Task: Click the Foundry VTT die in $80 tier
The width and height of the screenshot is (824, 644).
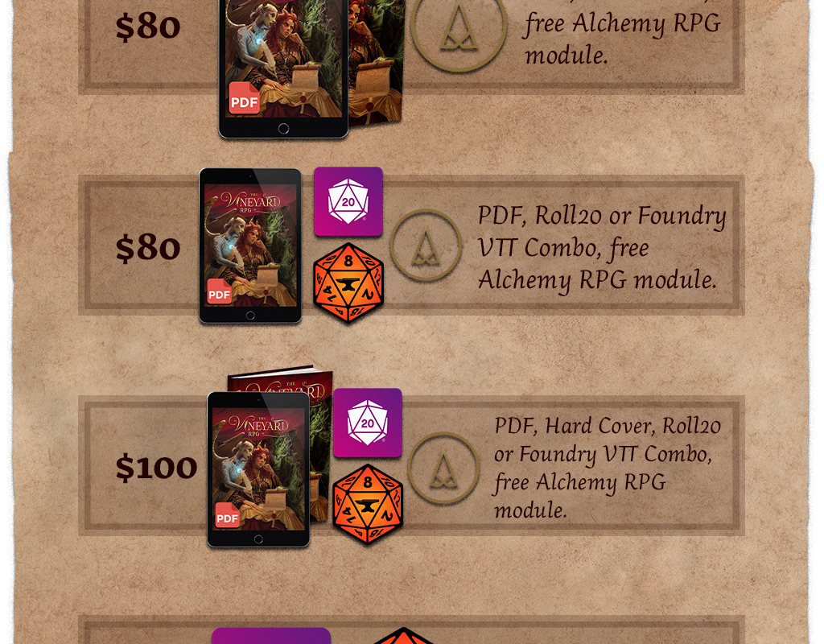Action: click(x=348, y=283)
